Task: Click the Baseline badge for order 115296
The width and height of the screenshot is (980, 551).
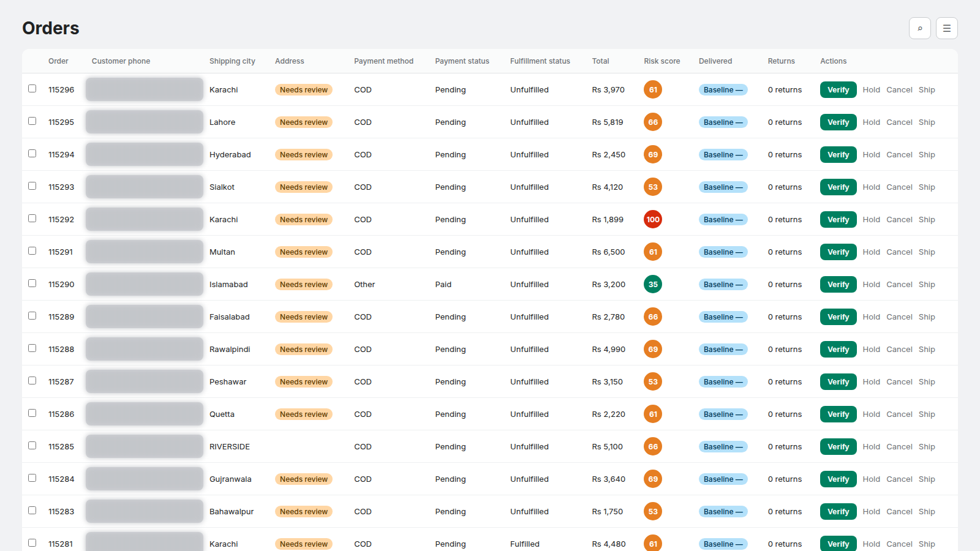Action: [723, 90]
